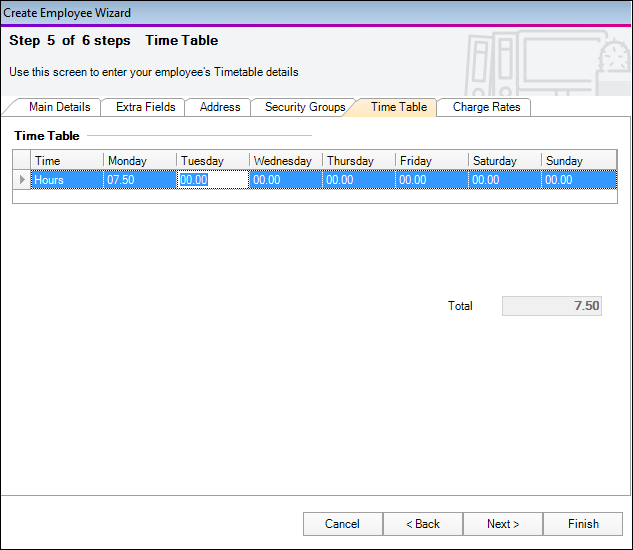633x550 pixels.
Task: Edit the Tuesday hours field
Action: [212, 180]
